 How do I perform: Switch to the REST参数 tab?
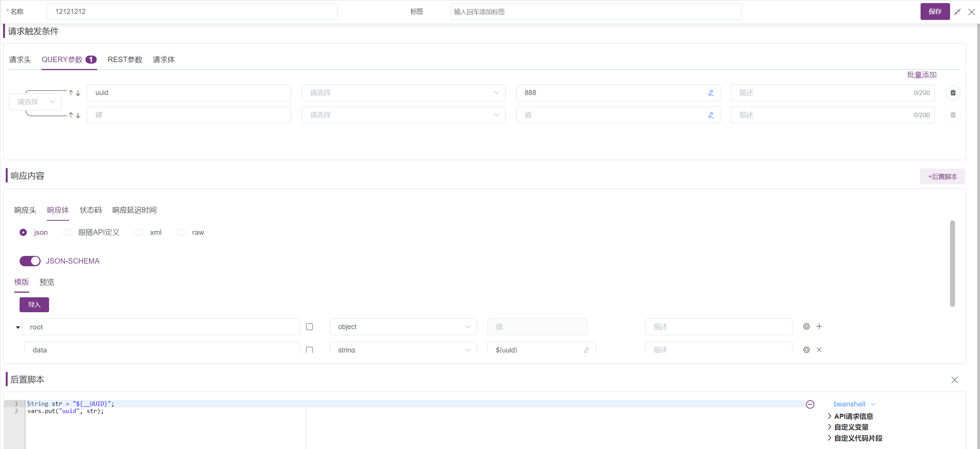[125, 59]
